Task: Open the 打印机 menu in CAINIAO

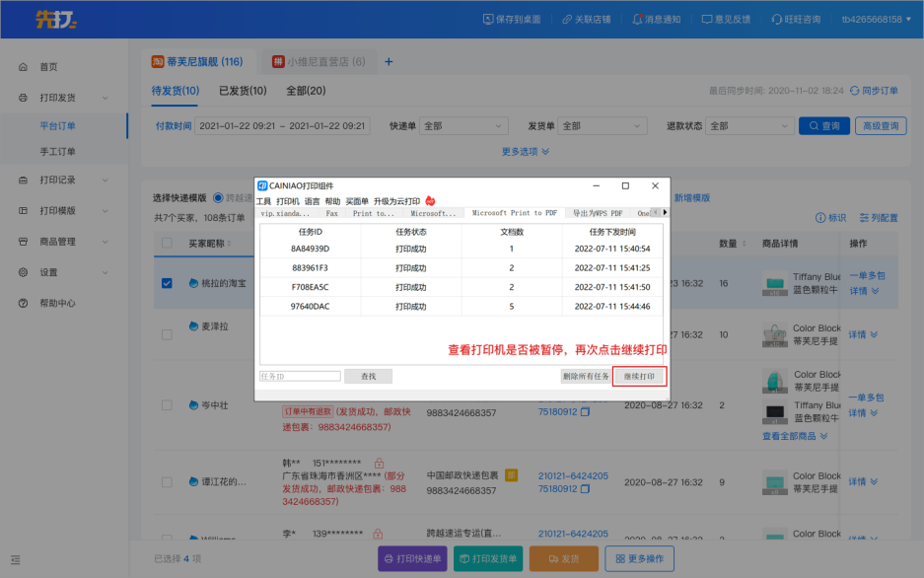Action: tap(287, 201)
